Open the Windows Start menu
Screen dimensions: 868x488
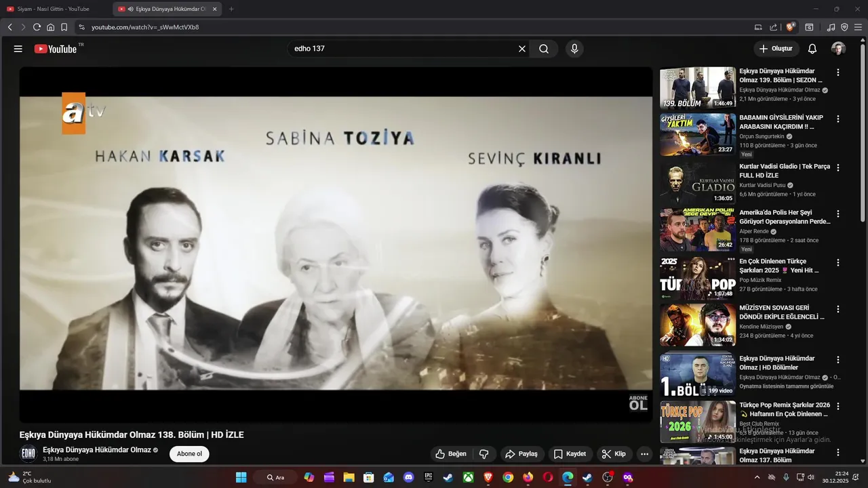pyautogui.click(x=241, y=477)
